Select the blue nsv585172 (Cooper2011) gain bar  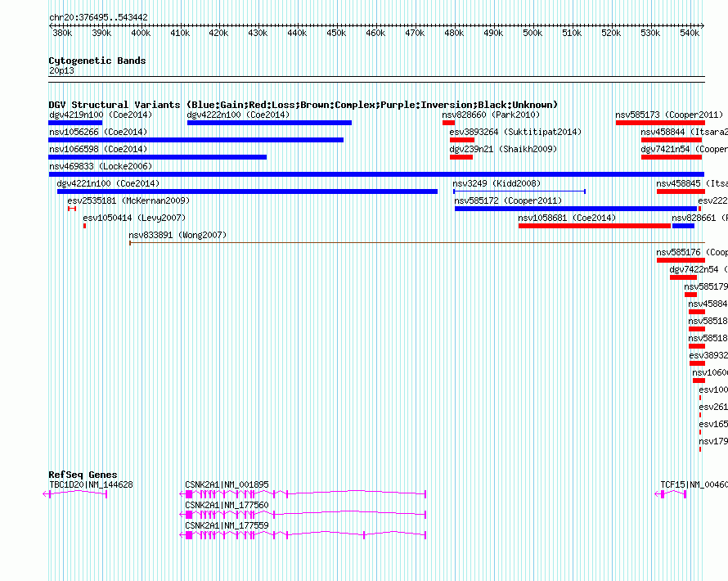click(576, 209)
